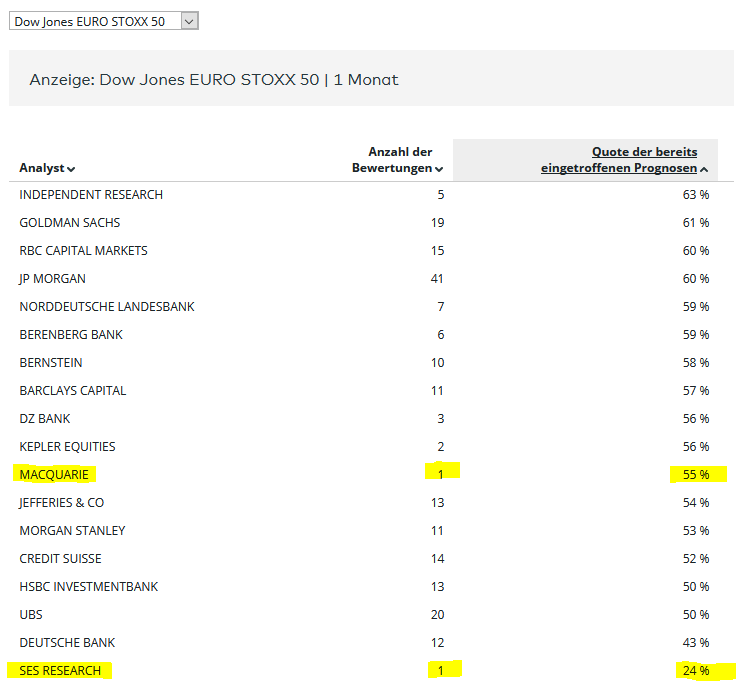This screenshot has width=736, height=687.
Task: Sort table by Analyst column header
Action: (41, 168)
